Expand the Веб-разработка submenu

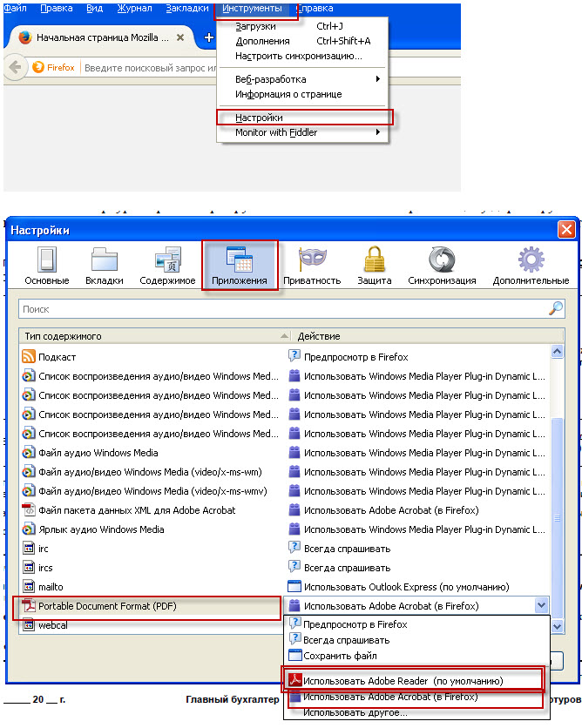click(x=302, y=79)
